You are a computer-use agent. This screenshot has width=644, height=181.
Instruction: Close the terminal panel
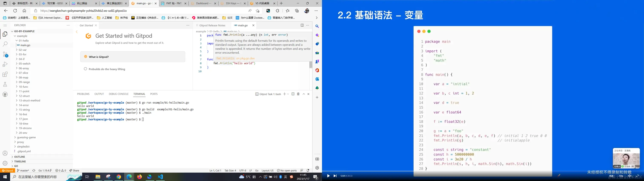[x=309, y=94]
